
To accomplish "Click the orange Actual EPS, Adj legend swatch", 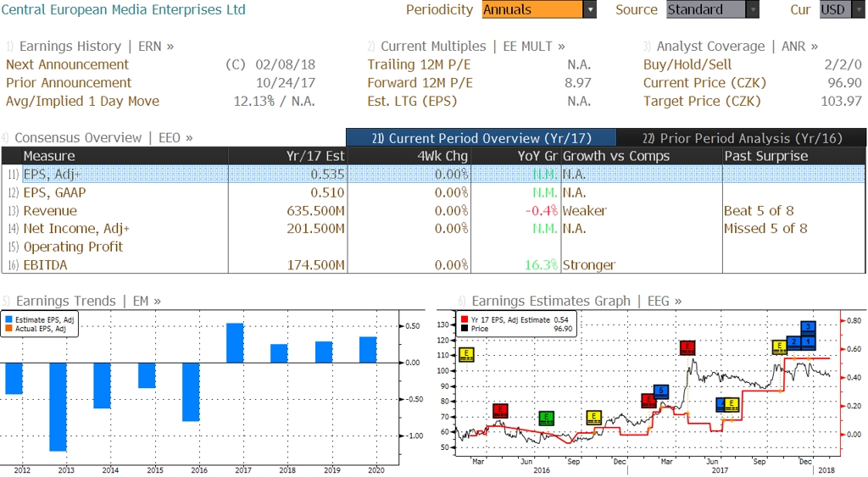I will pyautogui.click(x=8, y=329).
